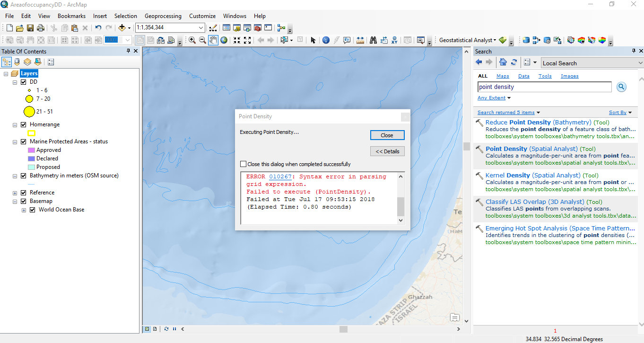Click the Save document icon
This screenshot has height=343, width=644.
(30, 28)
